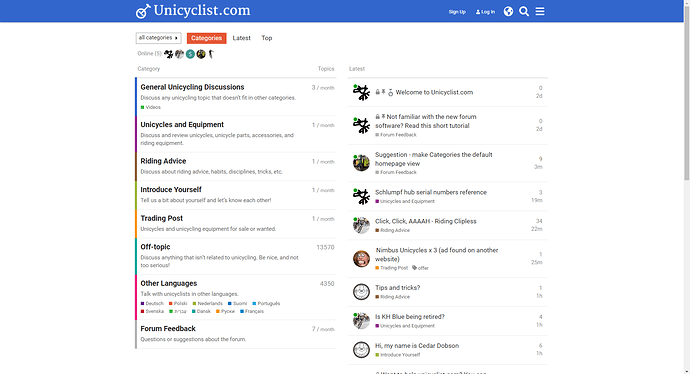Image resolution: width=690 pixels, height=374 pixels.
Task: Open avatar beside Click Click AAAAH topic
Action: pos(361,225)
